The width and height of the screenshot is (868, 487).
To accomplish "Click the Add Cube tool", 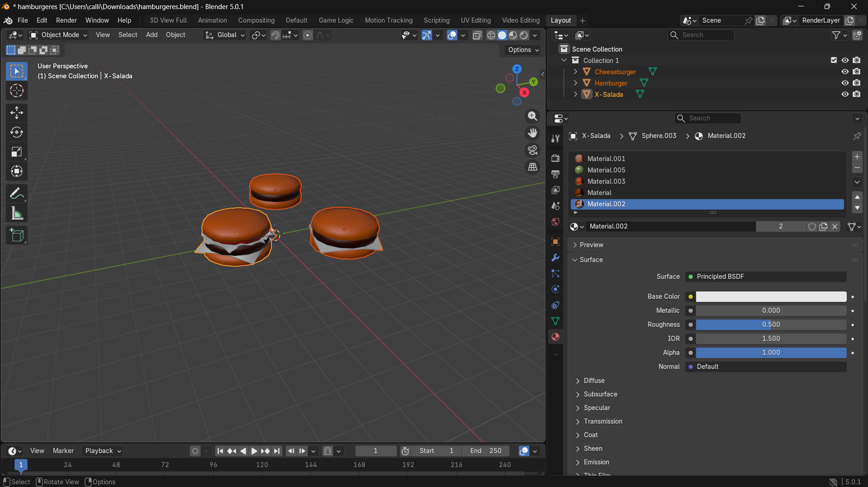I will click(17, 235).
